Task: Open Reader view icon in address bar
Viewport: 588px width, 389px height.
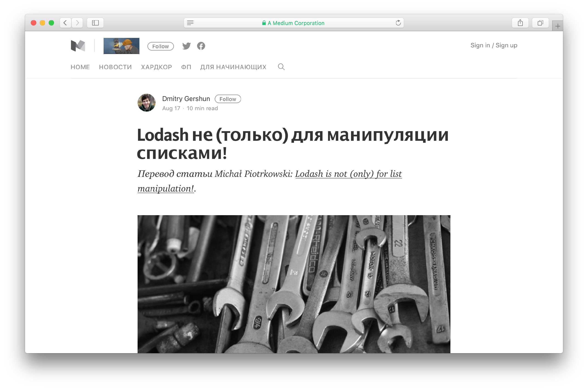Action: click(190, 23)
